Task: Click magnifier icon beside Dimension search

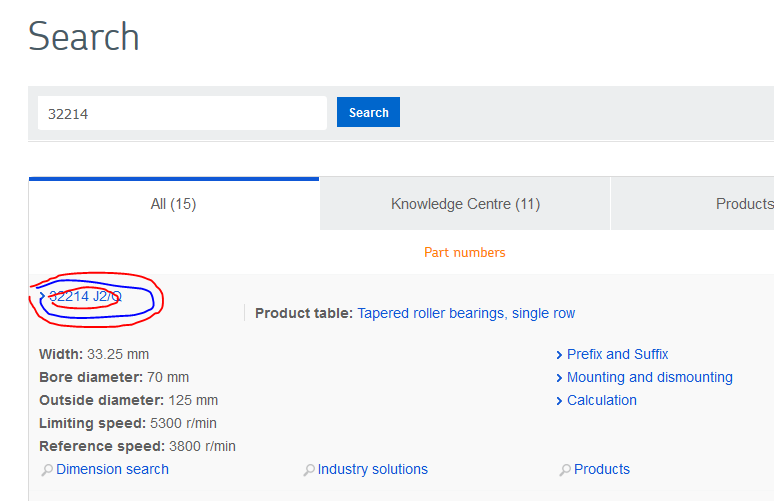Action: [x=46, y=470]
